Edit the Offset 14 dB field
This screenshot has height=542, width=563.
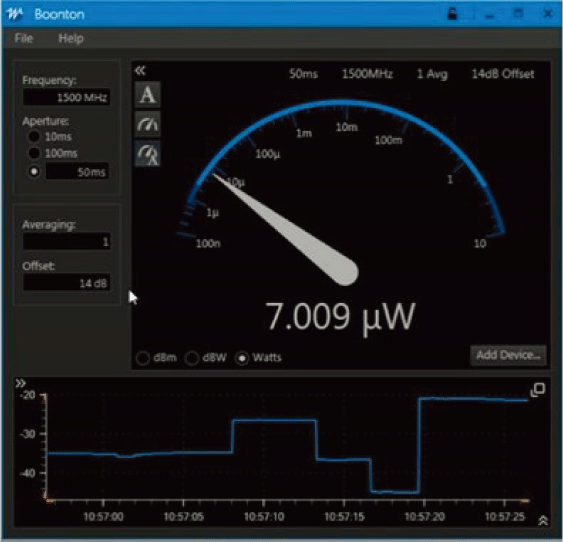click(x=66, y=283)
